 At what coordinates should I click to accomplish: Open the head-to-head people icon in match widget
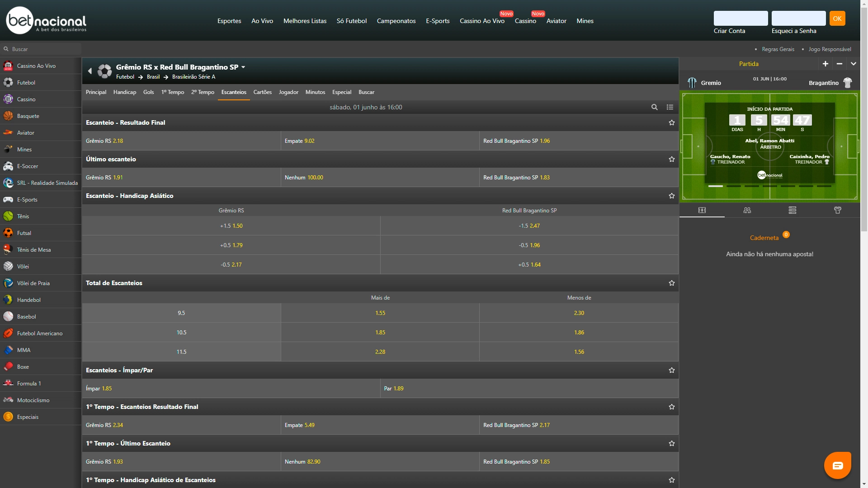click(x=747, y=210)
